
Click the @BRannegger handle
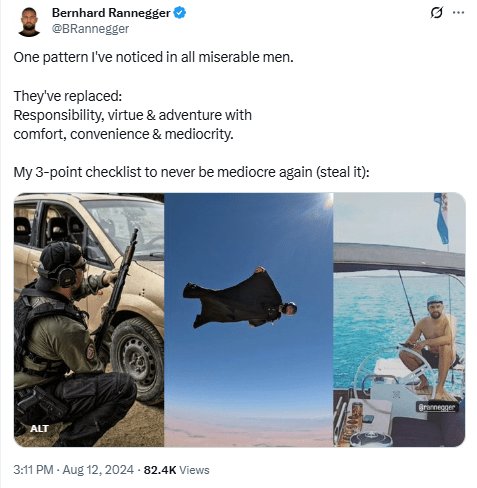click(90, 29)
